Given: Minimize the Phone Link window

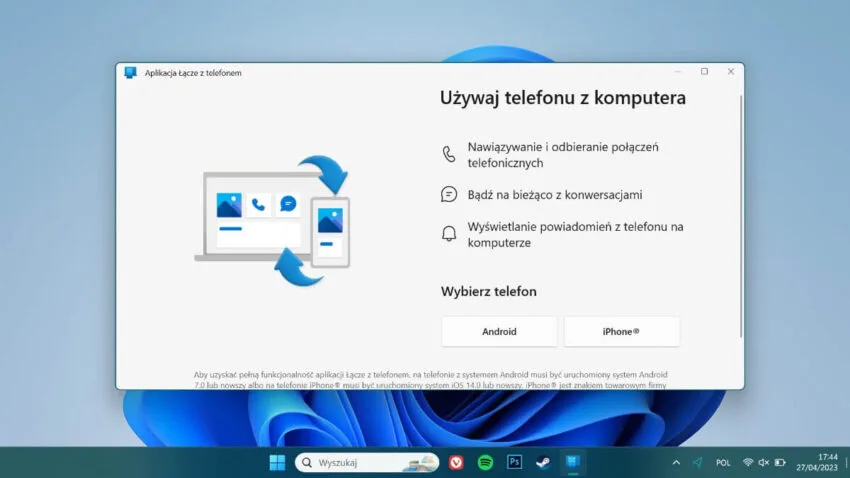Looking at the screenshot, I should point(678,72).
